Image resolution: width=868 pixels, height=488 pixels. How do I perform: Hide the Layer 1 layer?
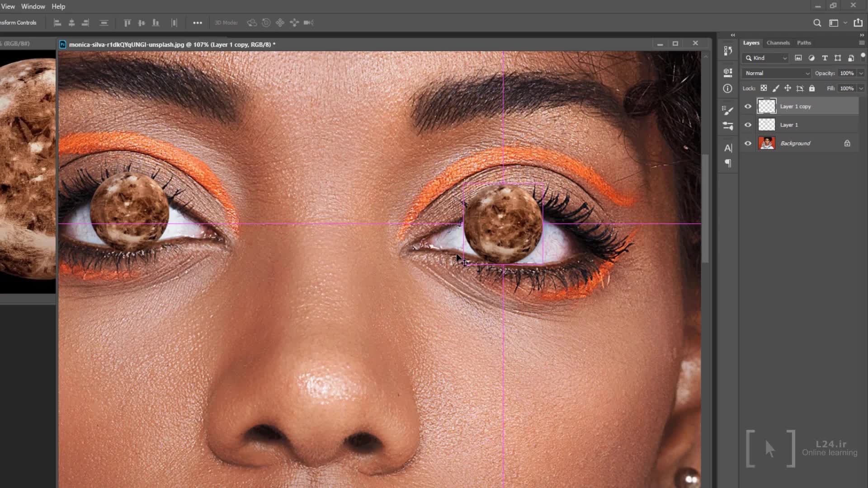(748, 125)
